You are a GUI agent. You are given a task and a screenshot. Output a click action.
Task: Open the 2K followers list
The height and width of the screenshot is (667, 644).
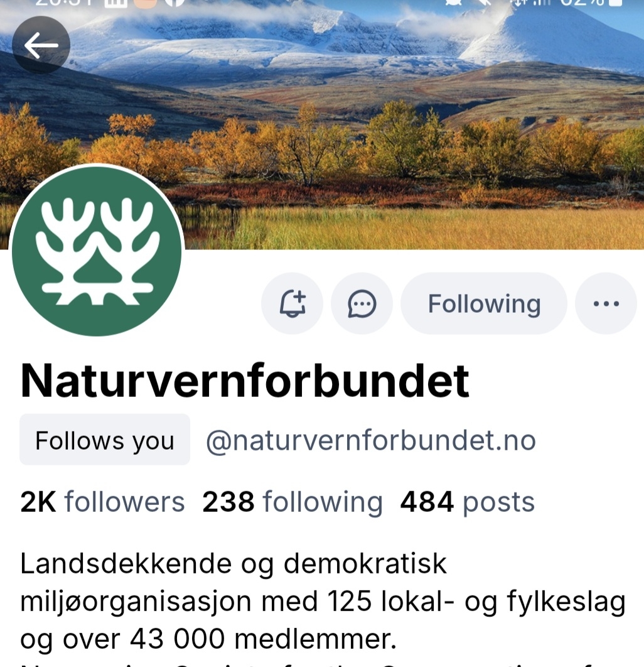[102, 502]
